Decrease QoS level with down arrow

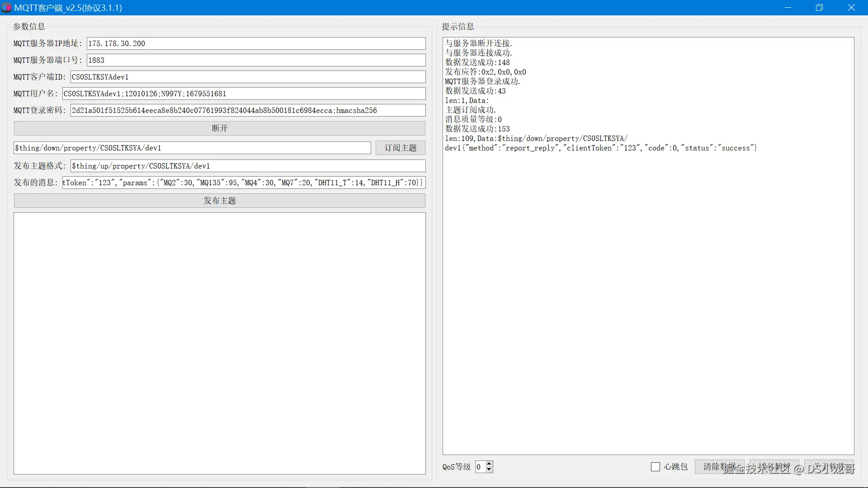click(x=489, y=470)
